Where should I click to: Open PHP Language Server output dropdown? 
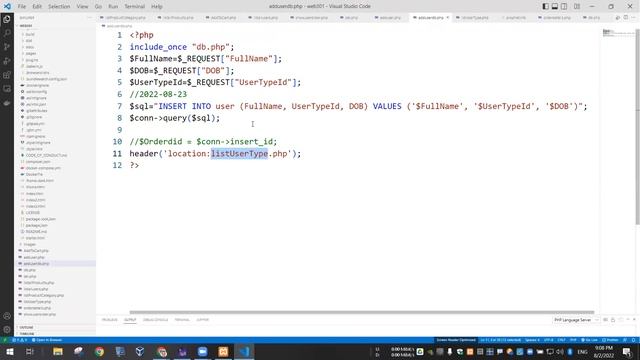576,320
